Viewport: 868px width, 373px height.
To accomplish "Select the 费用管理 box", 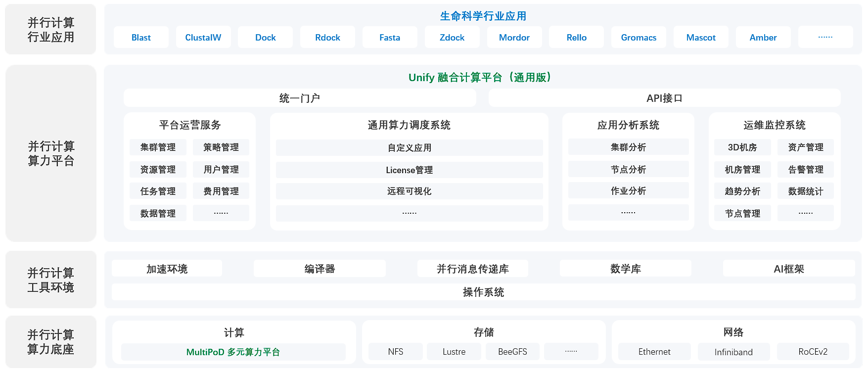I will 221,191.
